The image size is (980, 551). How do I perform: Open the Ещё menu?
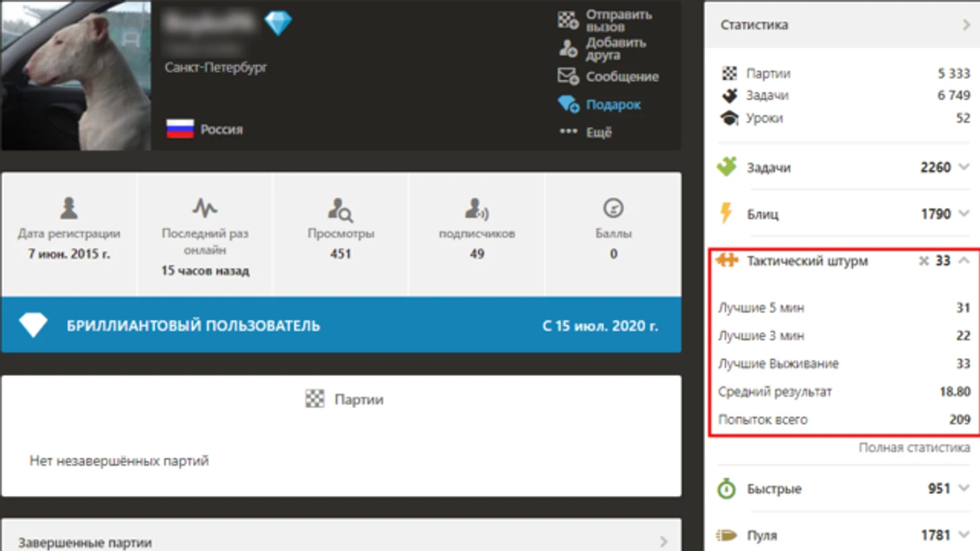(599, 132)
